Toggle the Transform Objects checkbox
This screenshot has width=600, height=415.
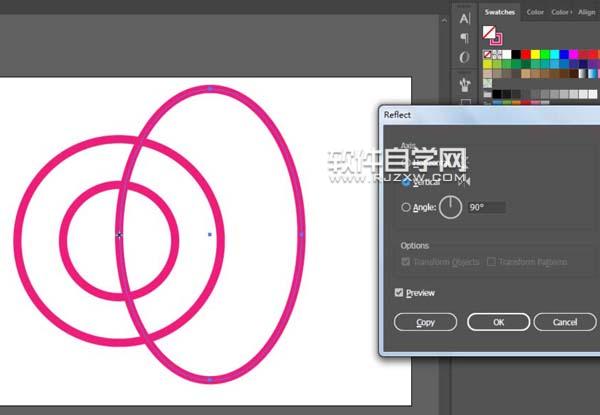coord(406,262)
